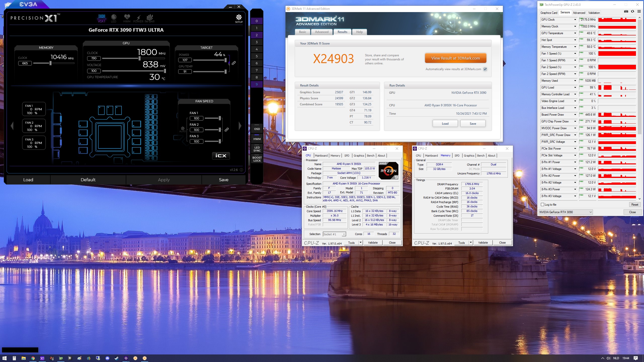Toggle the OSD button in Precision X1
Viewport: 644px width, 362px height.
(257, 129)
